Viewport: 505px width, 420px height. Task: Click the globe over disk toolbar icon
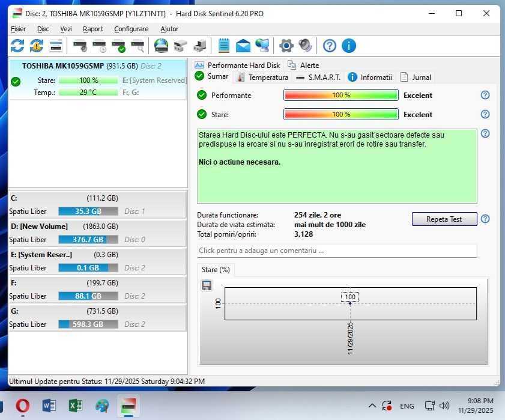point(161,46)
